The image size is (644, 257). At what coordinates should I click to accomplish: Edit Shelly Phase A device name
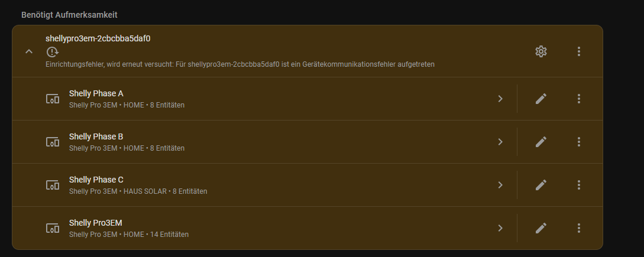pos(541,99)
